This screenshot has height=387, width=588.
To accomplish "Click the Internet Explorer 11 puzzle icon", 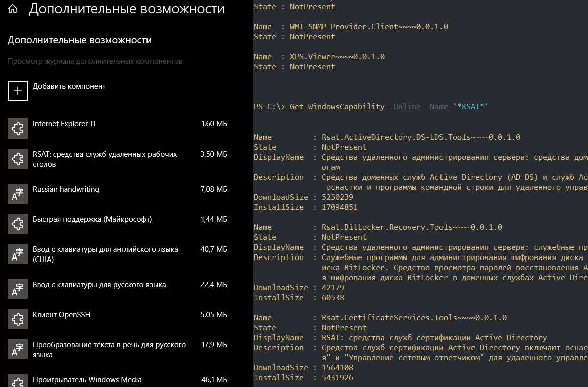I will pyautogui.click(x=18, y=128).
